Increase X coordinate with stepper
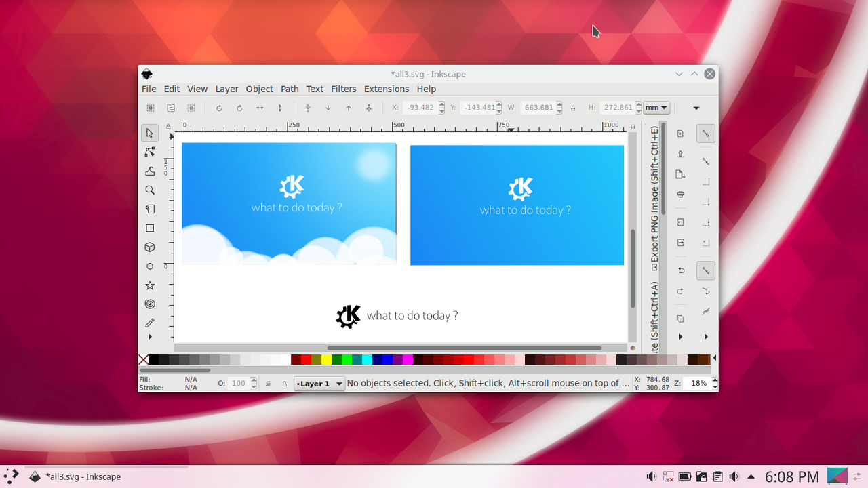The image size is (868, 488). coord(442,104)
